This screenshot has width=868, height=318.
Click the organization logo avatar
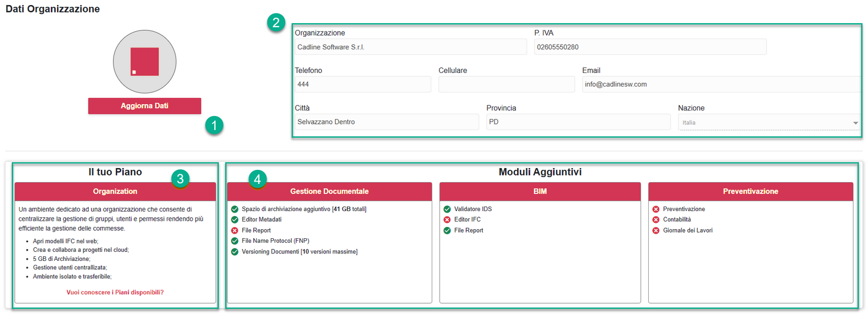click(x=145, y=62)
